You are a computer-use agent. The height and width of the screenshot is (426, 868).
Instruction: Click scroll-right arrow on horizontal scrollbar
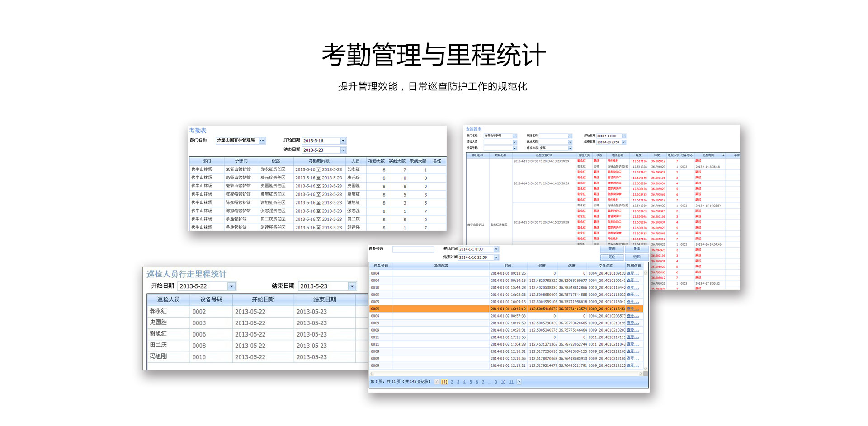click(641, 374)
